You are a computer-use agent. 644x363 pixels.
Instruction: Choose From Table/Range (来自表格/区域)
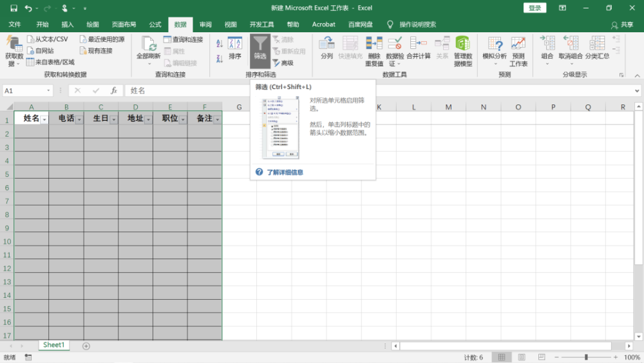pos(50,62)
